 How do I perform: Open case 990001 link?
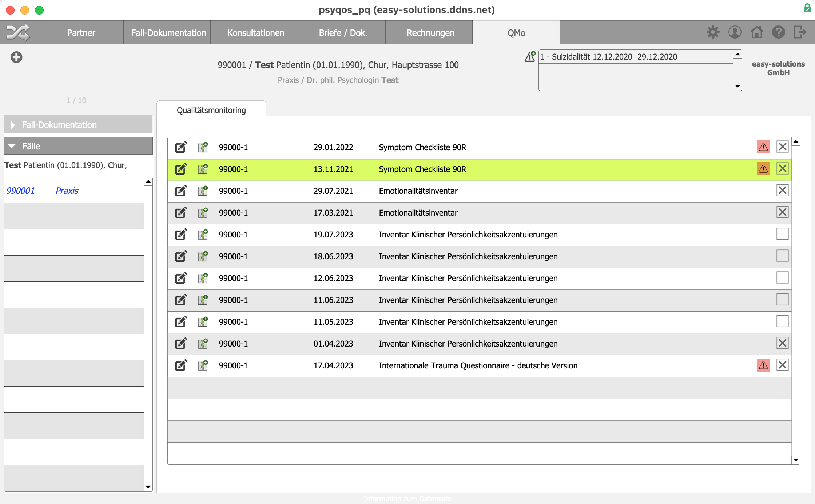(x=20, y=190)
